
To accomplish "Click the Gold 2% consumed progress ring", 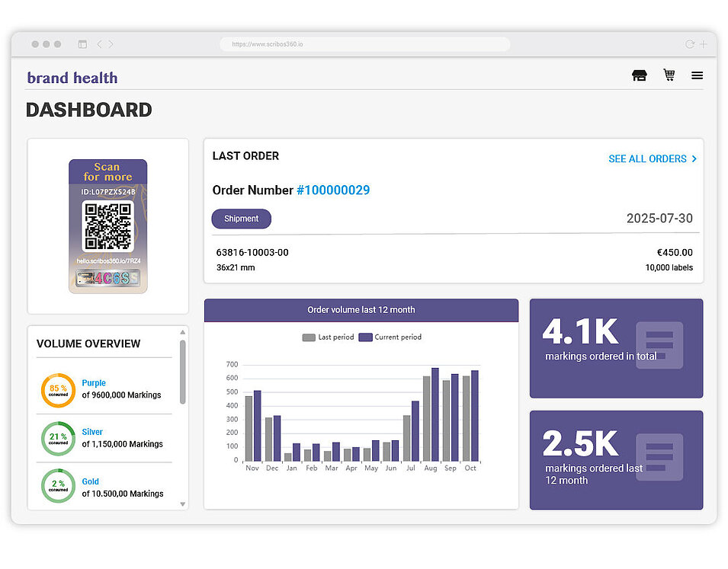I will click(58, 487).
